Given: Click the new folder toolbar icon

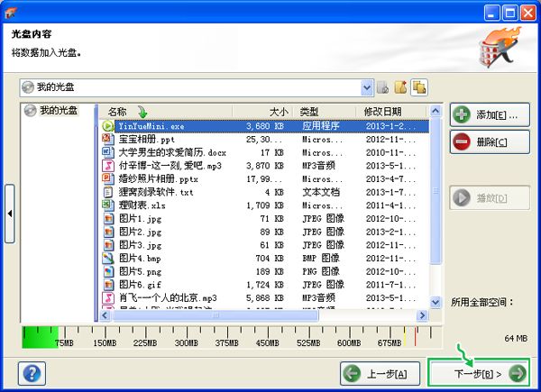Looking at the screenshot, I should [x=400, y=87].
